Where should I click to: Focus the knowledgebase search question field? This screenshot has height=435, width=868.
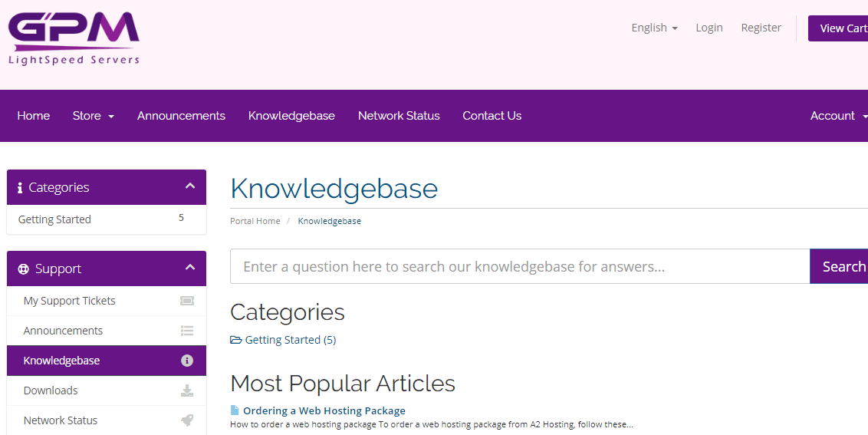(520, 266)
